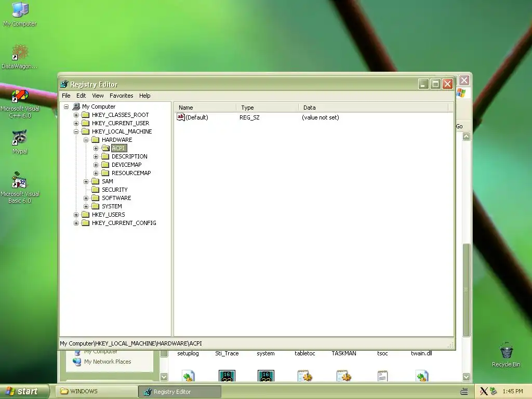The height and width of the screenshot is (399, 532).
Task: Expand the DEVICEMAP key
Action: click(96, 165)
